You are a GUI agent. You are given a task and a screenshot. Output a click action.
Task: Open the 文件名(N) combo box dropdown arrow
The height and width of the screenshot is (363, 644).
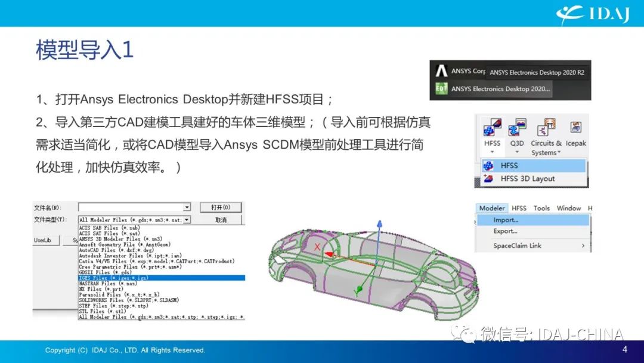[x=187, y=207]
